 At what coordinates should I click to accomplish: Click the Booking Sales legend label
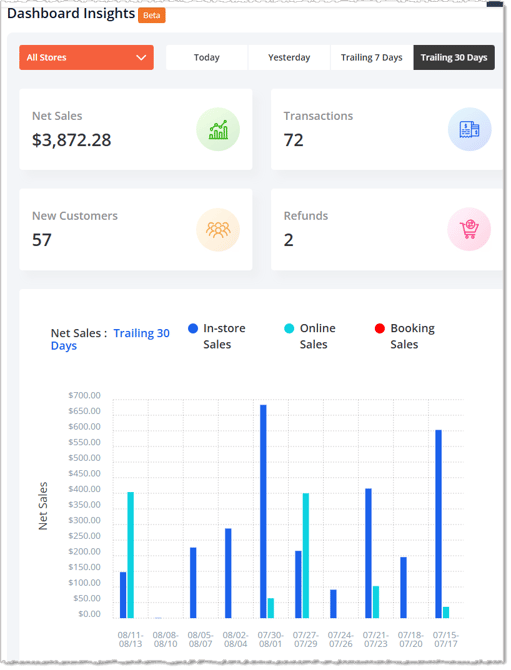point(412,337)
